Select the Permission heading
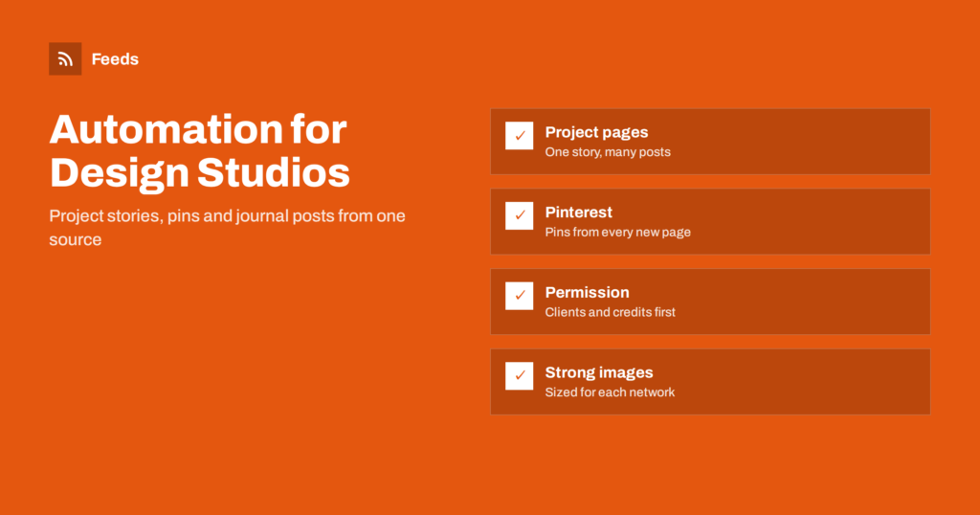The width and height of the screenshot is (980, 515). 587,293
